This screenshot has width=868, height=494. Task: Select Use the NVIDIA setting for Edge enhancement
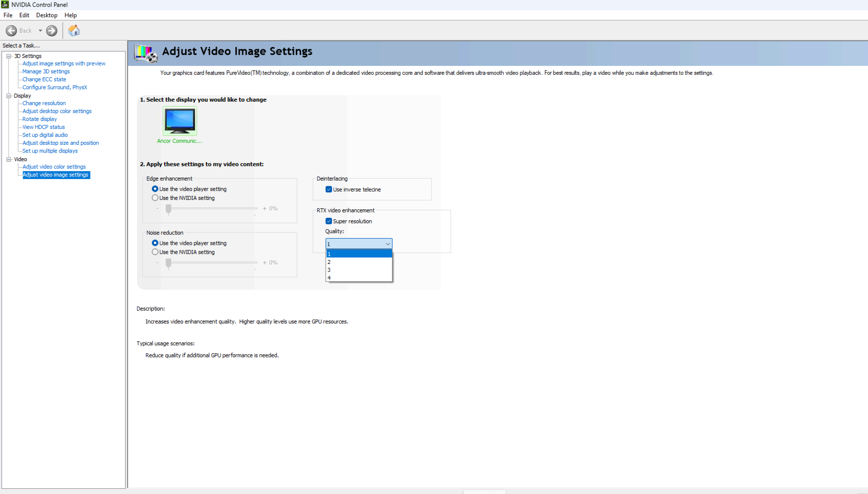(155, 198)
